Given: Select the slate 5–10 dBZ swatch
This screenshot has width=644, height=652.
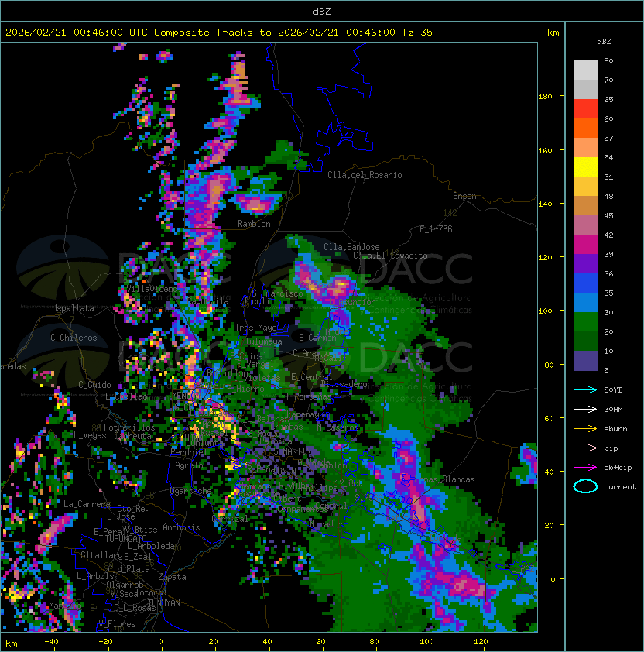Looking at the screenshot, I should pyautogui.click(x=585, y=361).
